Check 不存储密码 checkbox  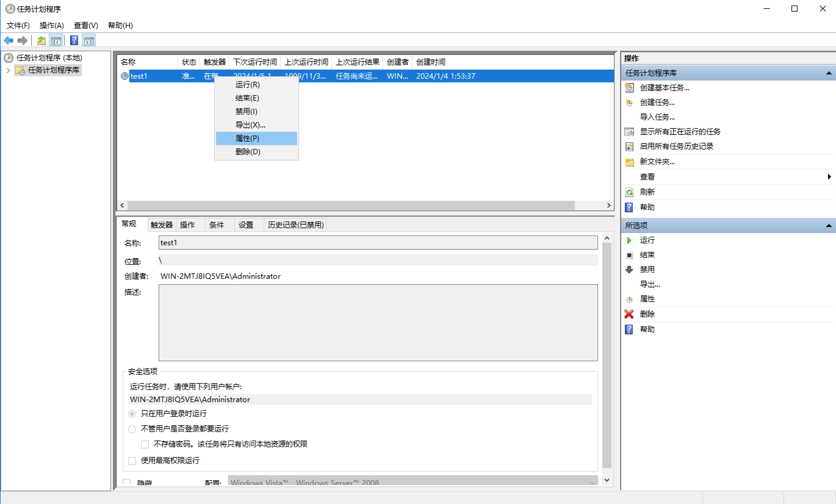pos(145,444)
